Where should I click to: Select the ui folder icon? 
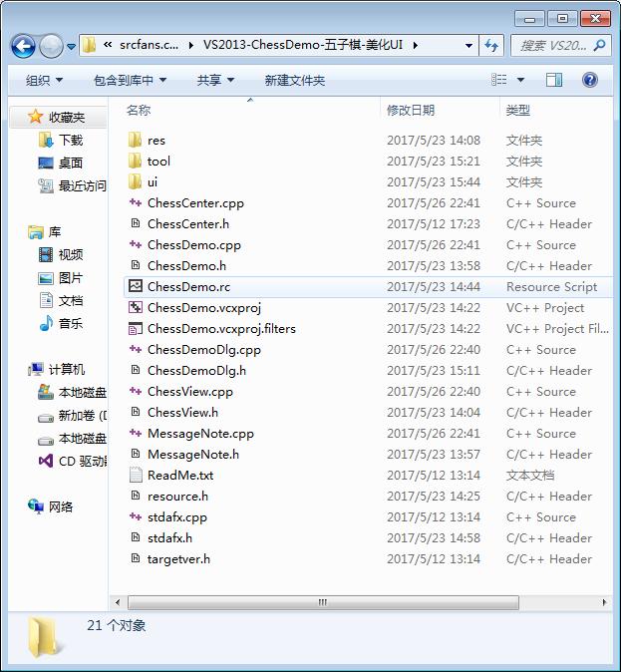click(135, 181)
